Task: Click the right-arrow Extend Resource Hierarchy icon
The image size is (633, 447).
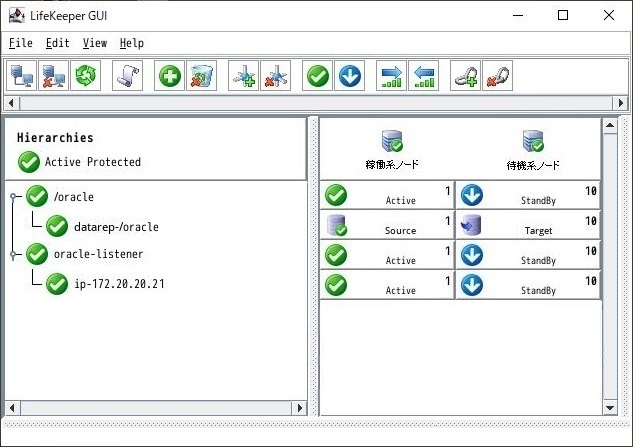Action: click(392, 76)
